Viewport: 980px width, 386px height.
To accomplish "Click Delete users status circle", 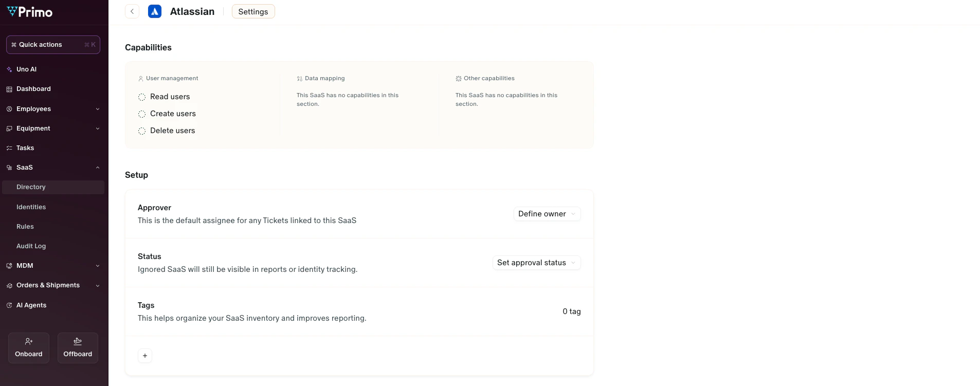I will coord(142,131).
